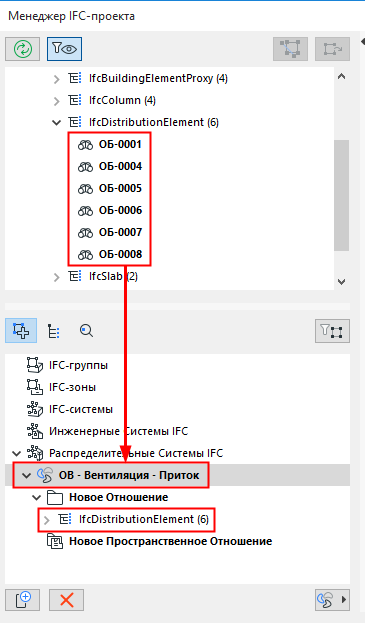Select element ОБ-0007
Screen dimensions: 365x623
[120, 232]
